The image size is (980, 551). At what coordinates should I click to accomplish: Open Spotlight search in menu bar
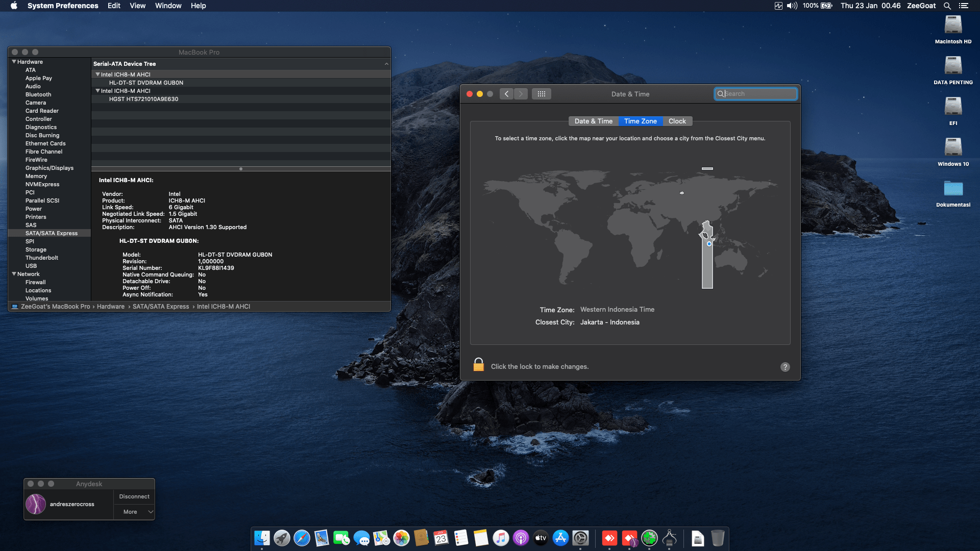pos(947,6)
